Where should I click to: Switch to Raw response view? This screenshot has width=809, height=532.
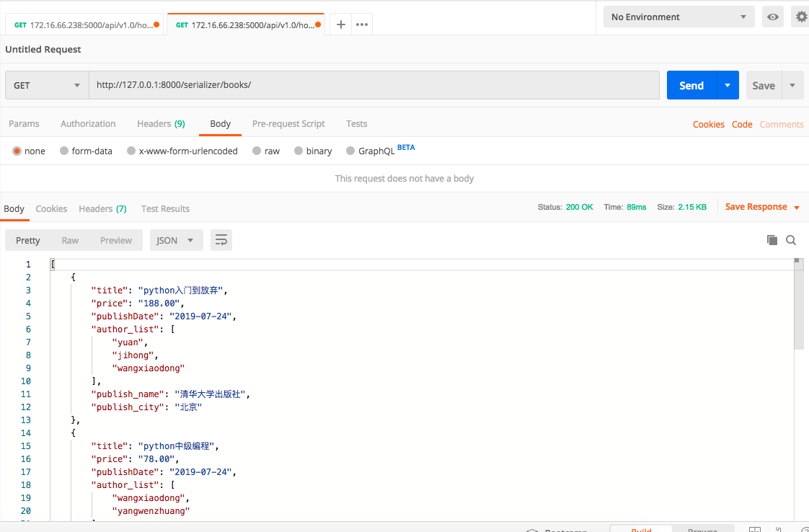tap(70, 240)
